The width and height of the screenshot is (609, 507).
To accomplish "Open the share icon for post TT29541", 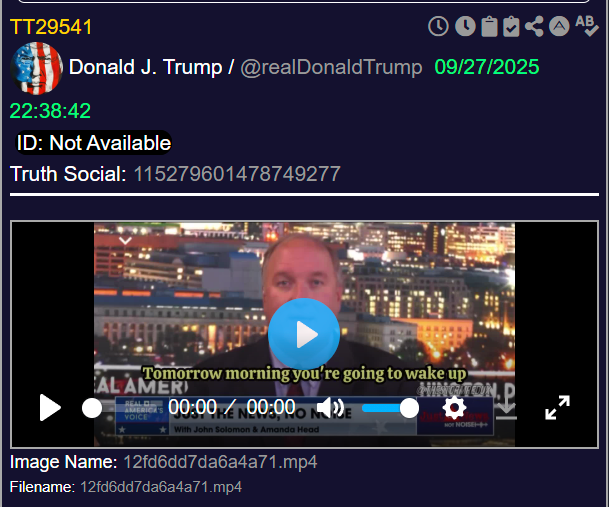I will coord(534,26).
